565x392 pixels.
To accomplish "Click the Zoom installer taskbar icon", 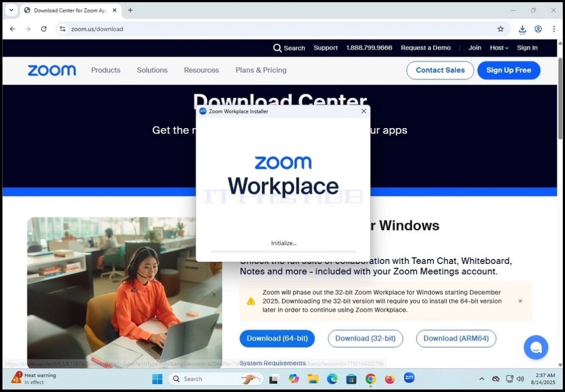I will 409,378.
